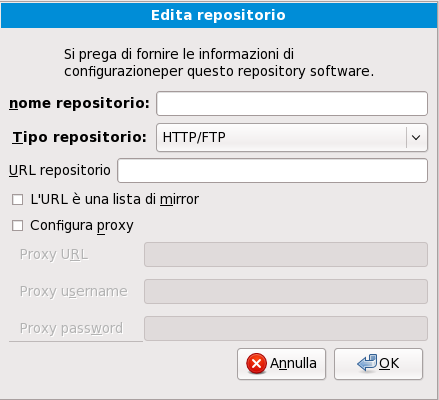Click the "Si prega di fornire" instruction text
439x400 pixels.
[x=219, y=63]
